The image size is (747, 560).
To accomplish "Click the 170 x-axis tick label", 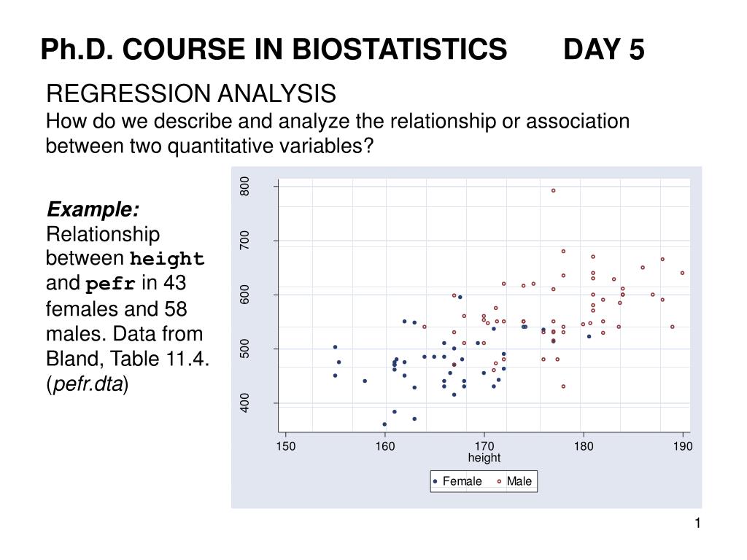I will click(484, 446).
